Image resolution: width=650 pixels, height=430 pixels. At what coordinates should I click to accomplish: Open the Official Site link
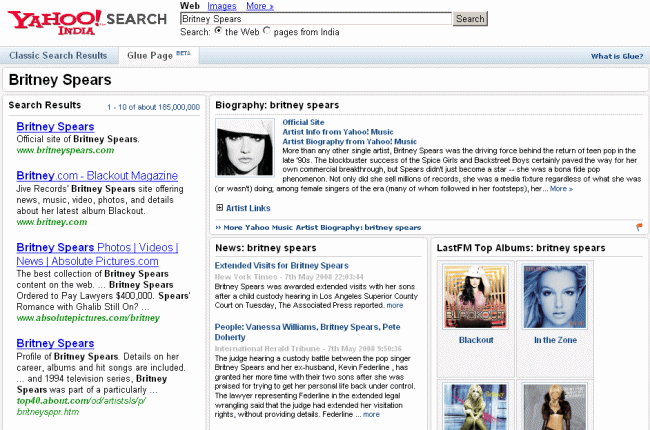303,122
